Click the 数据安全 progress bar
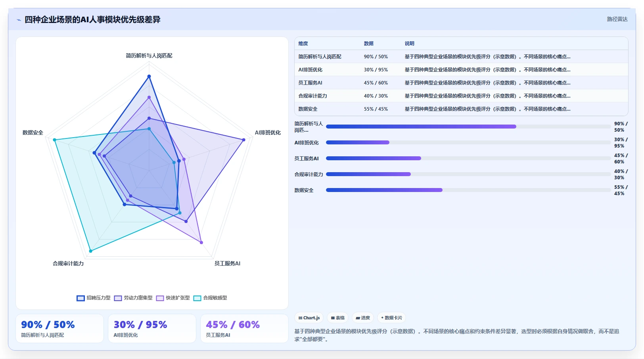Screen dimensions: 644x359 point(468,190)
